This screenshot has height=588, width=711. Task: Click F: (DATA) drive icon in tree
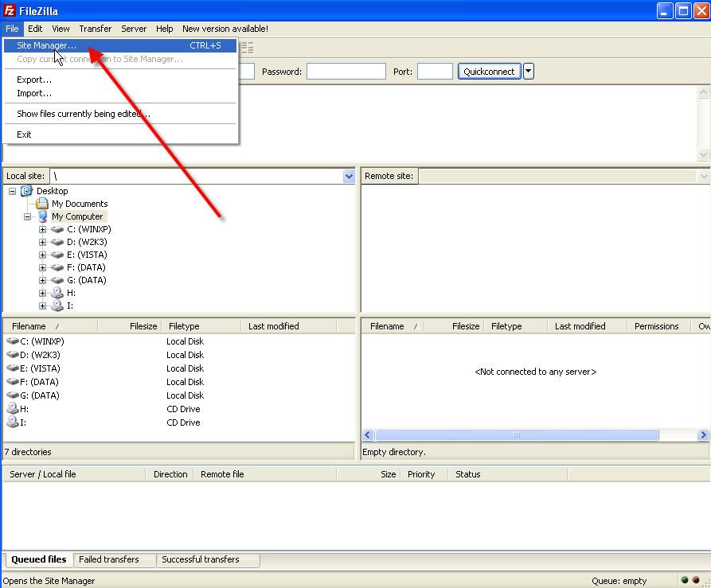click(x=57, y=267)
